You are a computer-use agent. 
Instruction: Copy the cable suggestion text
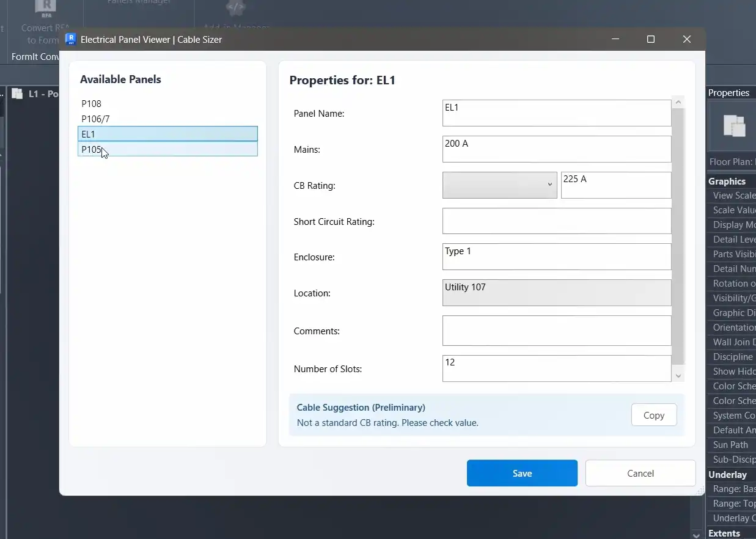point(653,415)
